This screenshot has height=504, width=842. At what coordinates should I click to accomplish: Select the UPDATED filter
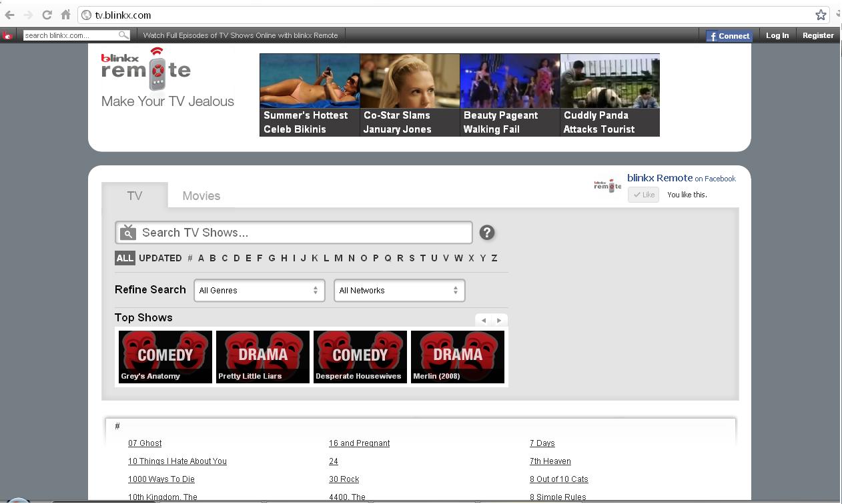click(x=160, y=258)
